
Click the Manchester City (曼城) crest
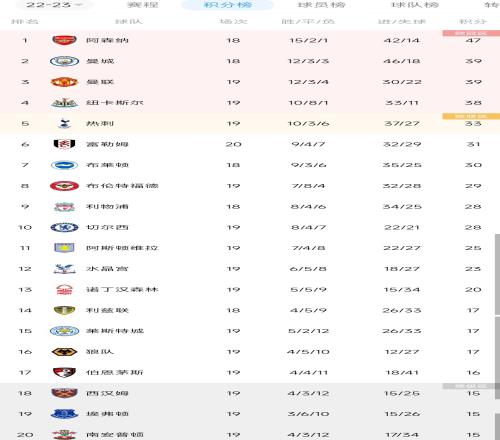64,61
